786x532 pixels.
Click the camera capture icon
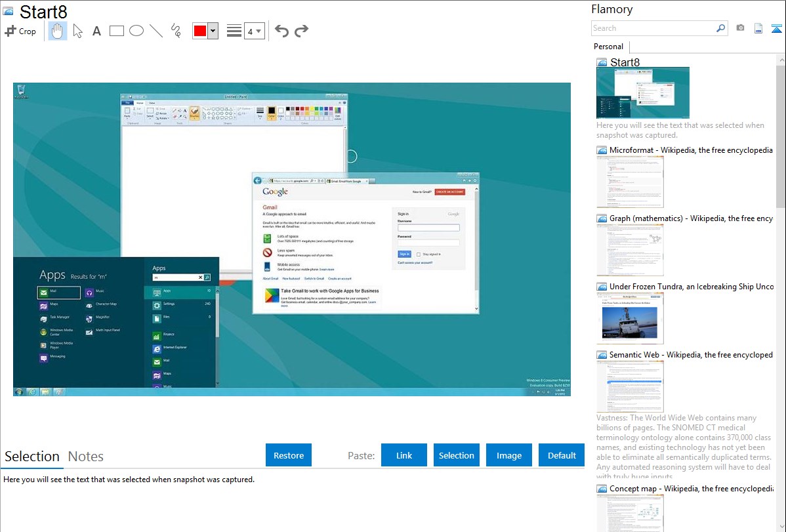pos(740,28)
